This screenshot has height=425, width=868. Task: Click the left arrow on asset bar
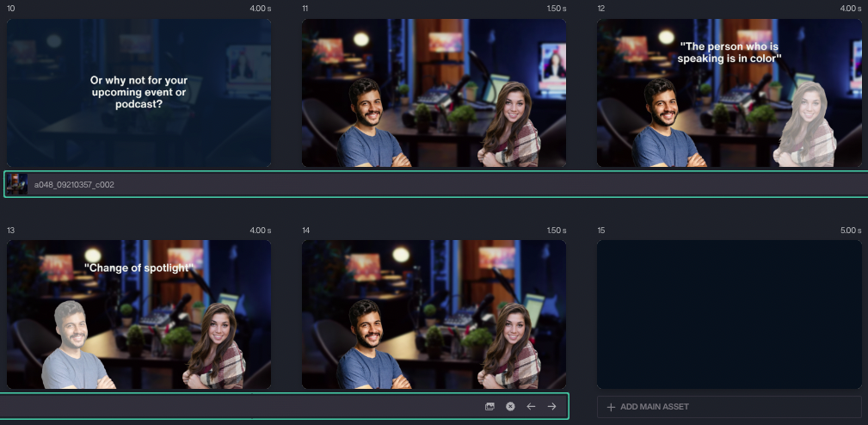531,406
